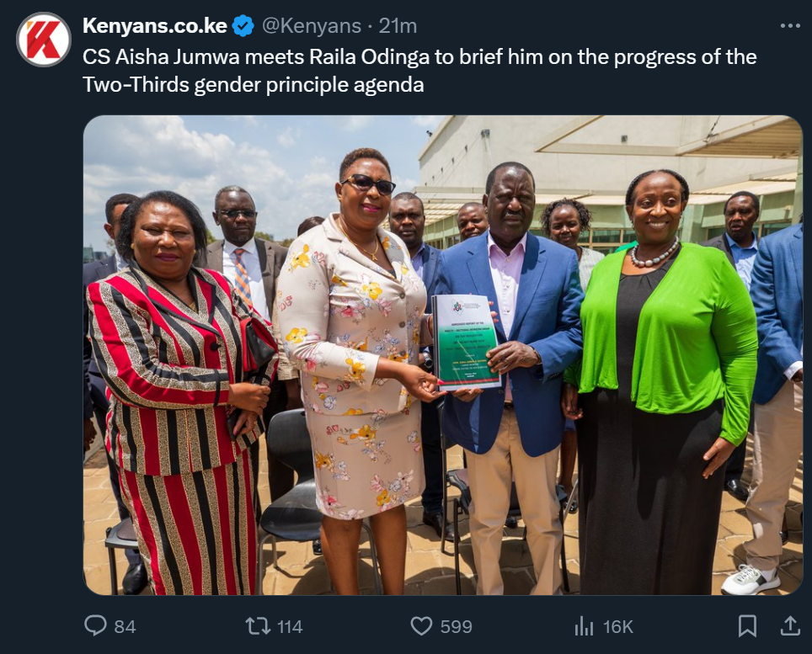The width and height of the screenshot is (812, 654).
Task: Open the Kenyans.co.ke display name link
Action: [x=155, y=26]
